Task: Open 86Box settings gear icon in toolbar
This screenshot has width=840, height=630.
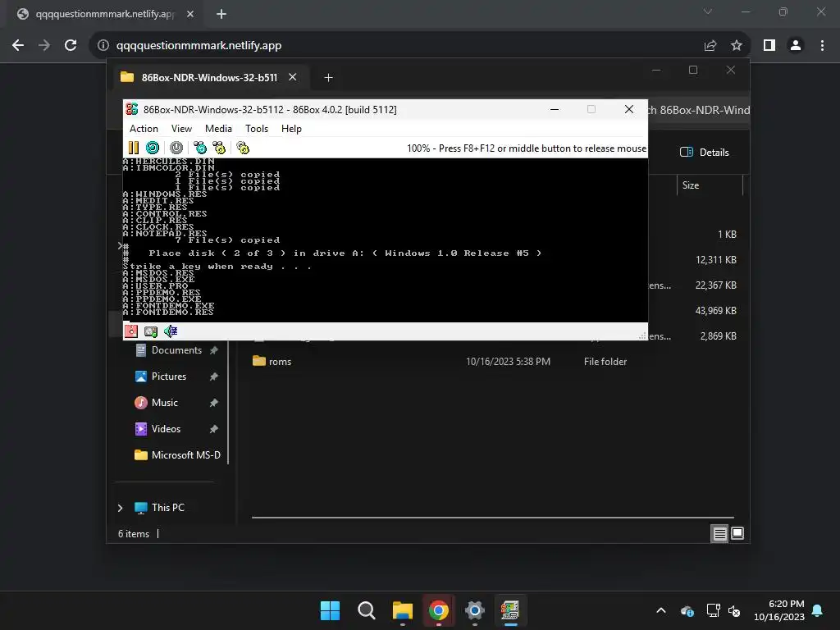Action: tap(243, 148)
